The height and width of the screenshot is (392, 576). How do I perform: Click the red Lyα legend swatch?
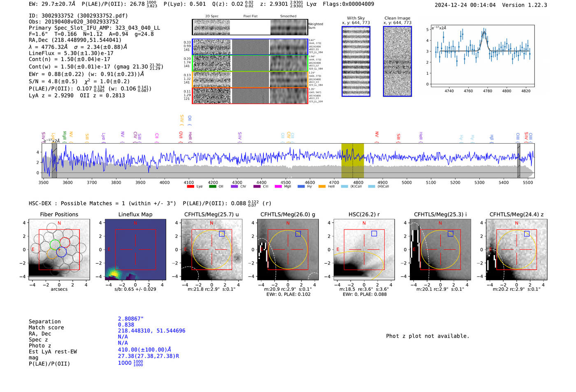(190, 187)
